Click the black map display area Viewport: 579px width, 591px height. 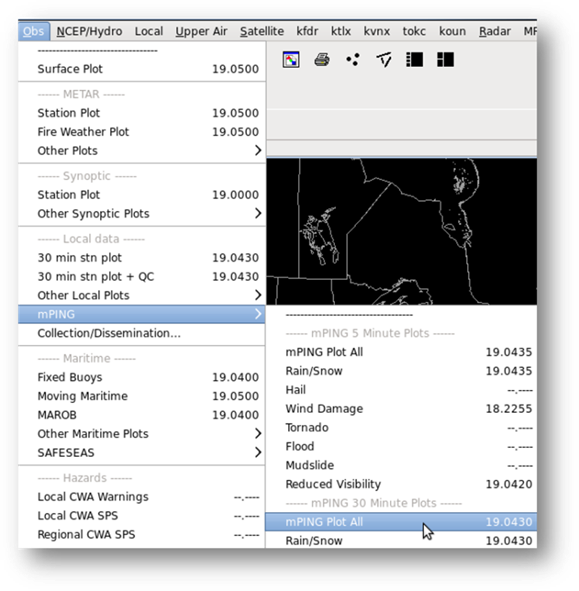pyautogui.click(x=401, y=231)
